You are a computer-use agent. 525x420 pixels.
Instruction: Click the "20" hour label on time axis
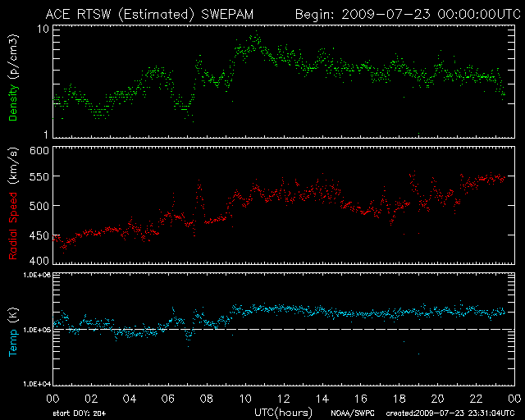tap(437, 399)
